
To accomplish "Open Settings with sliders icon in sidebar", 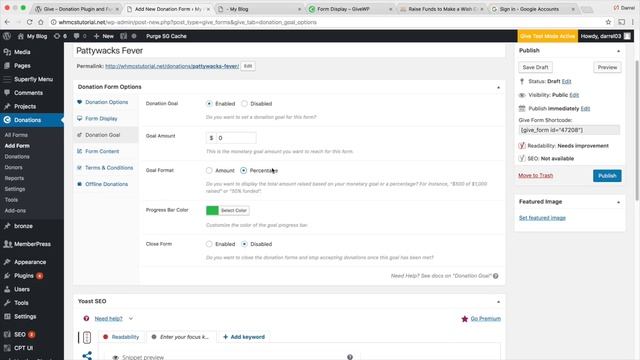I will (25, 316).
